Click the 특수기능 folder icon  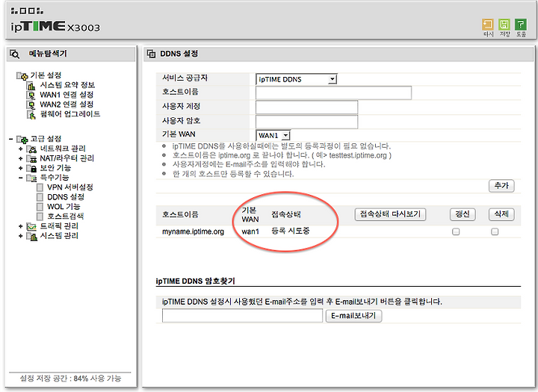pyautogui.click(x=31, y=178)
